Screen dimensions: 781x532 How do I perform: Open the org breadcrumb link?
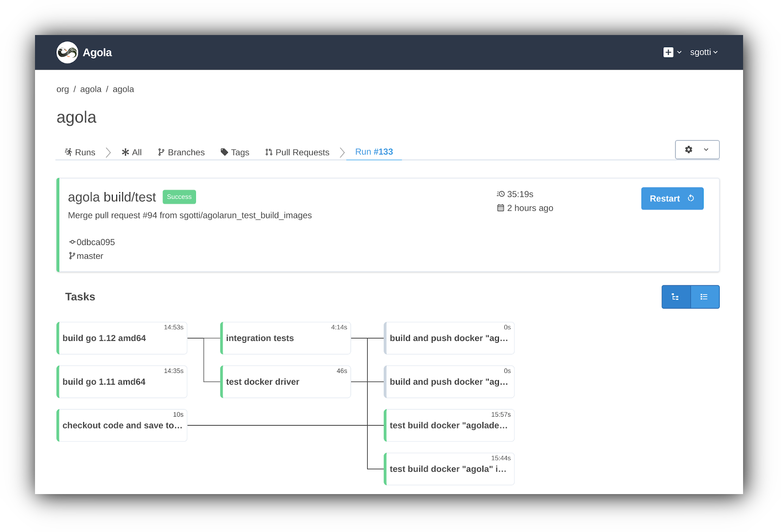click(63, 89)
